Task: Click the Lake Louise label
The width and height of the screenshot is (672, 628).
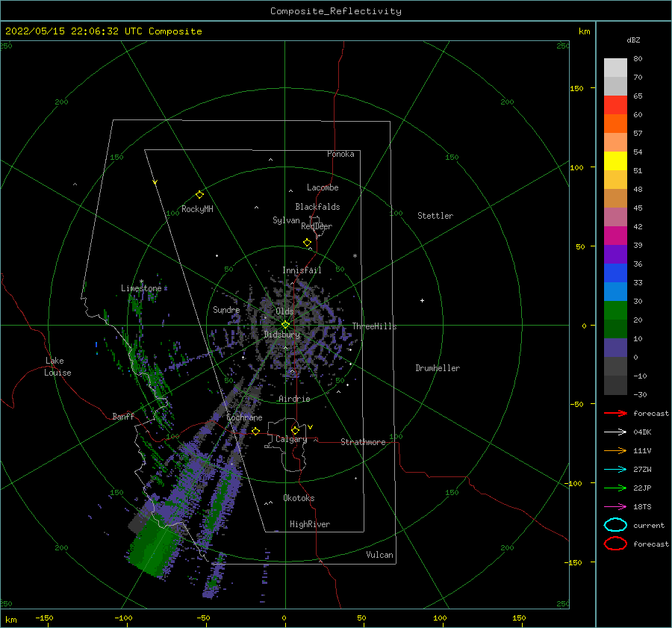Action: [57, 367]
